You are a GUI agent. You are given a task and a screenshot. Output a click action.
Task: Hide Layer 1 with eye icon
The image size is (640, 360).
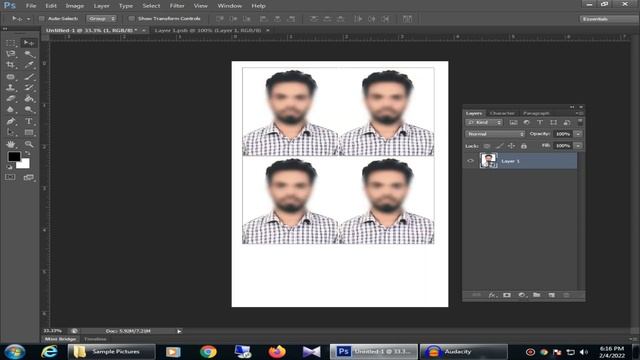coord(470,161)
